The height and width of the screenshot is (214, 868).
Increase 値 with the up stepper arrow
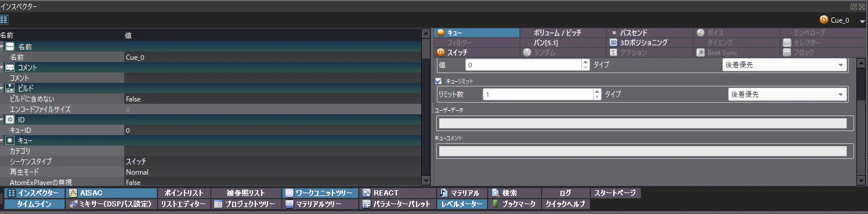pyautogui.click(x=585, y=62)
